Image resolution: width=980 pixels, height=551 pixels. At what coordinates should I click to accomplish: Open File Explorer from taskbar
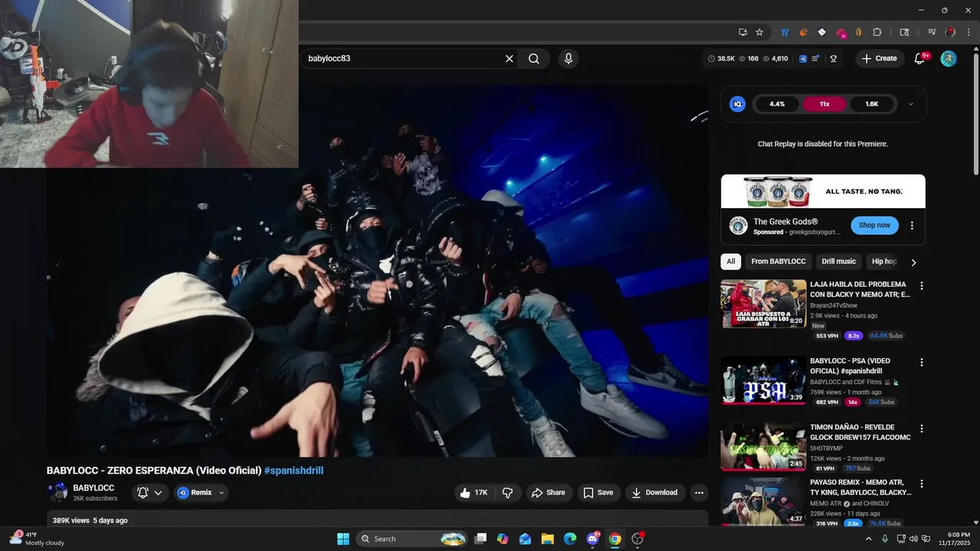(x=547, y=539)
